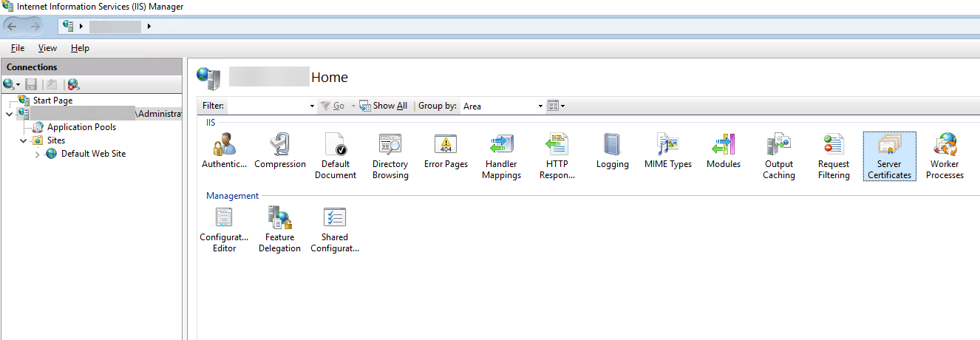The width and height of the screenshot is (980, 340).
Task: Click the Connections panel title
Action: coord(32,67)
